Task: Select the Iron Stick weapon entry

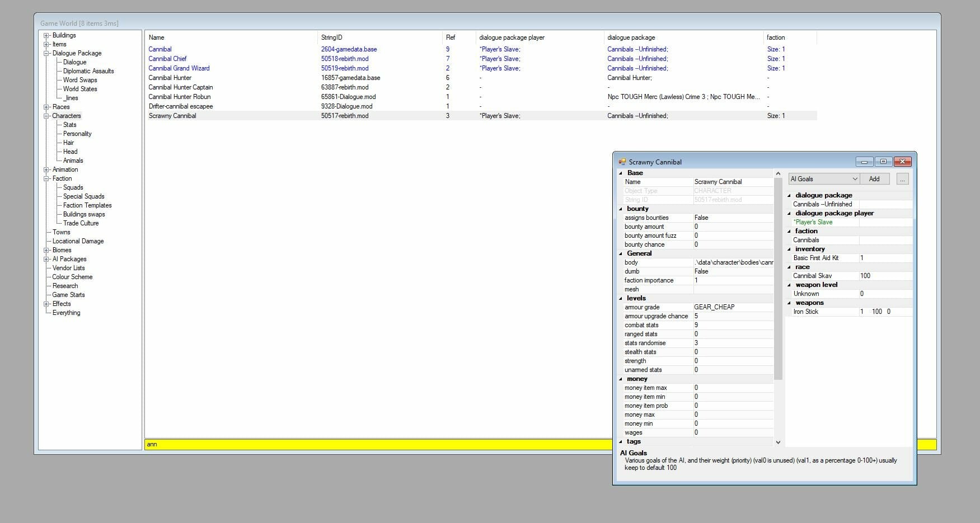Action: pos(806,312)
